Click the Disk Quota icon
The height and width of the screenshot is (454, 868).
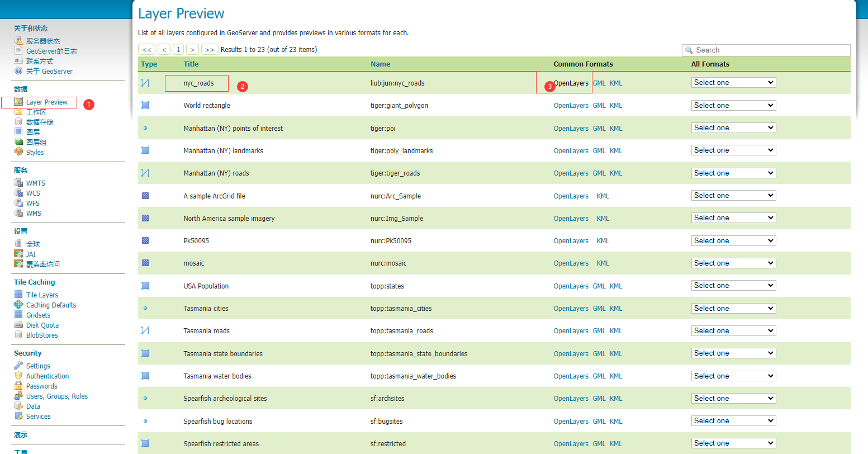(x=18, y=325)
